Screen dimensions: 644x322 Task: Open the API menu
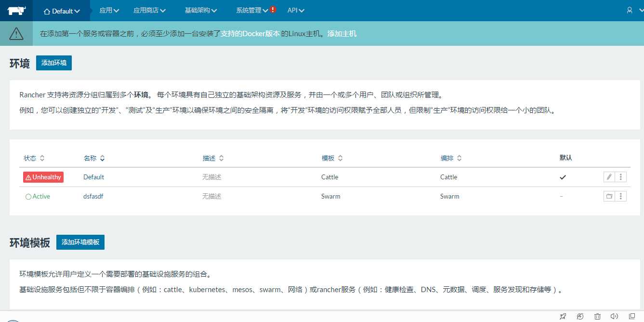tap(296, 10)
